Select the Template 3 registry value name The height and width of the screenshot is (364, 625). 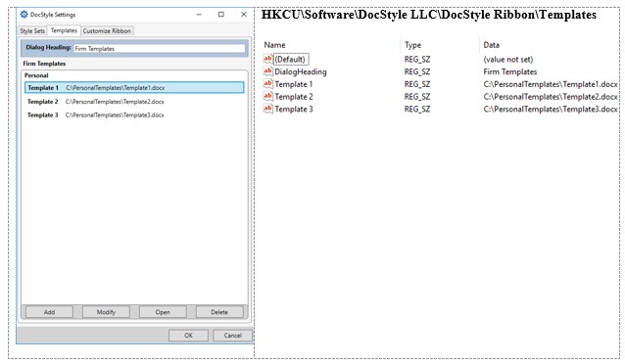(x=294, y=109)
